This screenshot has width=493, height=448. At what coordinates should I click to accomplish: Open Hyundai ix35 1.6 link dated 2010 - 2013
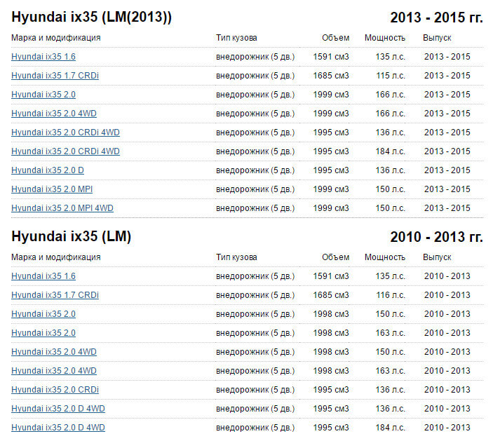click(x=43, y=276)
